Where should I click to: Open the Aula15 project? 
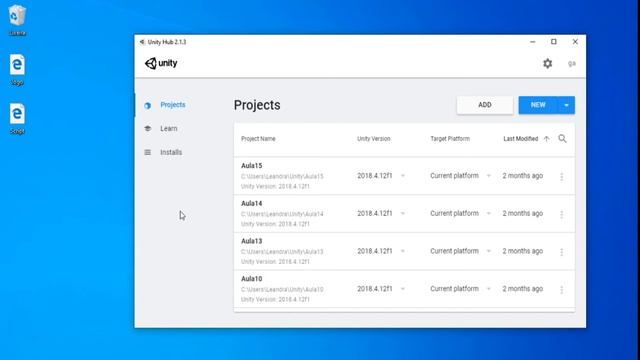click(x=251, y=166)
